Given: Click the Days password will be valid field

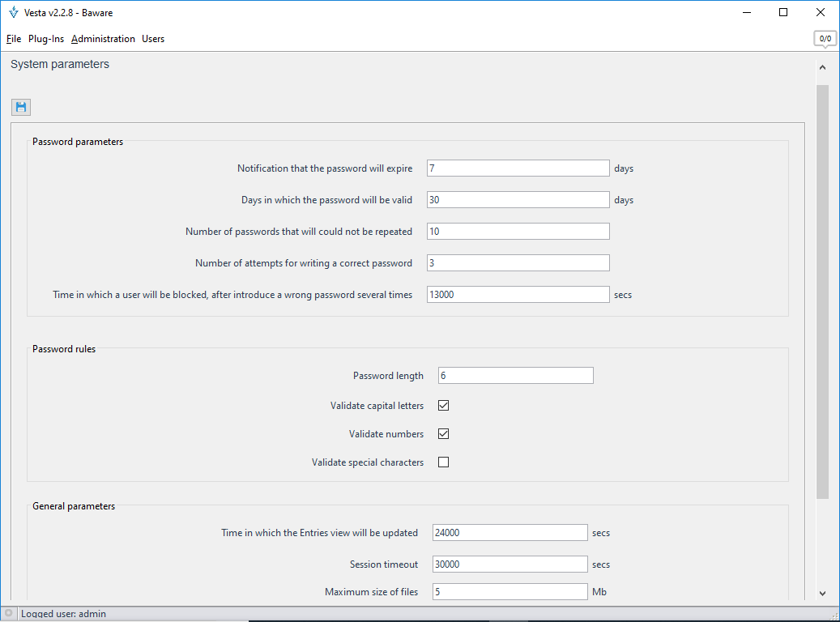Looking at the screenshot, I should click(x=518, y=200).
